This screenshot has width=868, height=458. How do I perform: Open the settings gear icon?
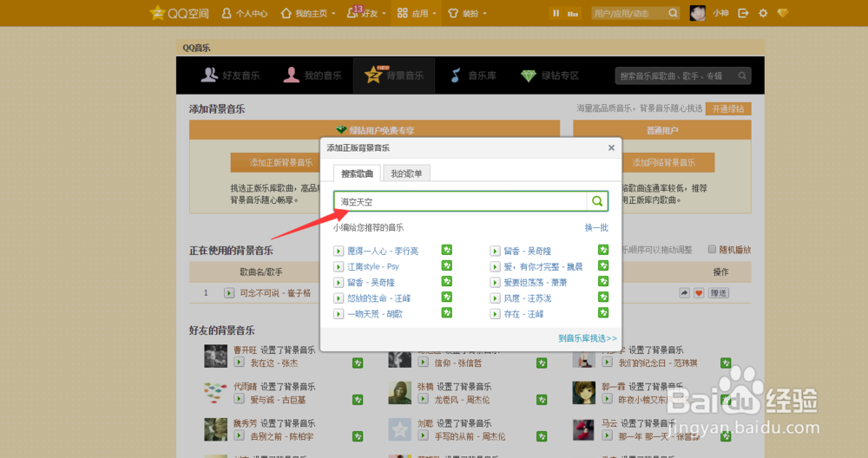click(x=763, y=13)
